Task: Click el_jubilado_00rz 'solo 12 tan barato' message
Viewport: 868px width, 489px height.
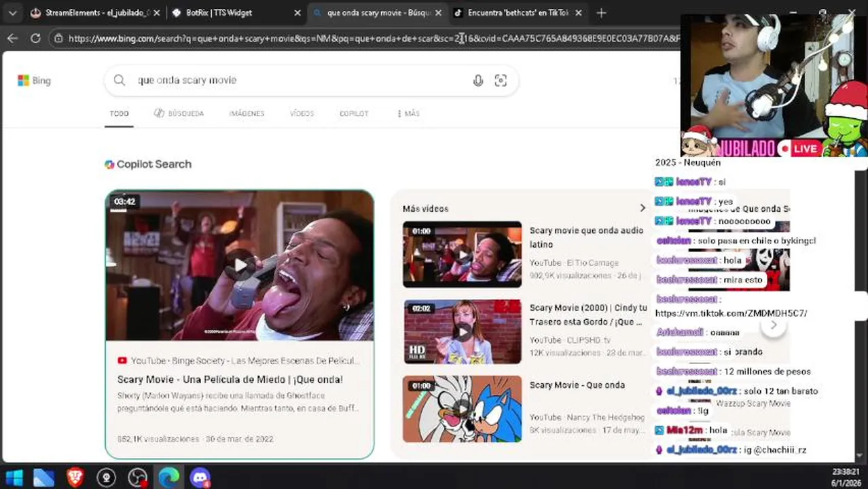Action: pos(736,391)
